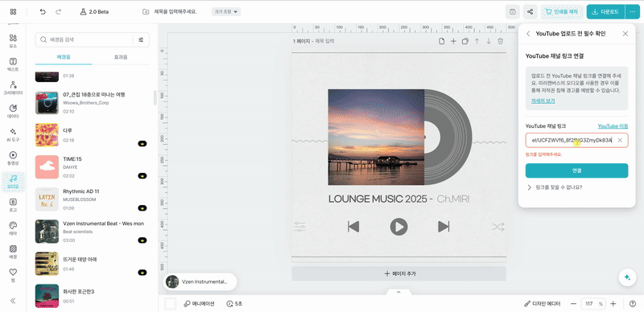The height and width of the screenshot is (312, 644).
Task: Expand the bottom panel chevron handle
Action: click(x=398, y=292)
